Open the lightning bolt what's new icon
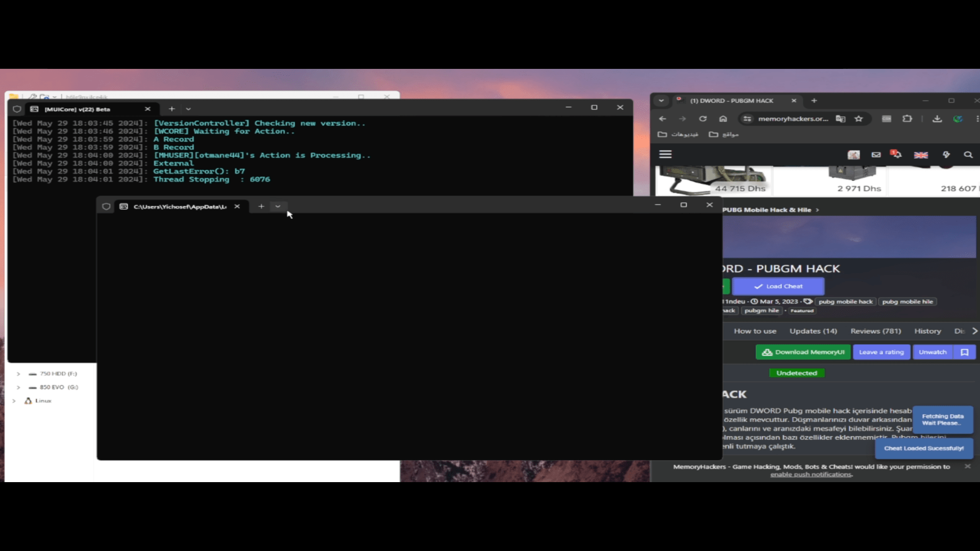This screenshot has height=551, width=980. pos(946,155)
